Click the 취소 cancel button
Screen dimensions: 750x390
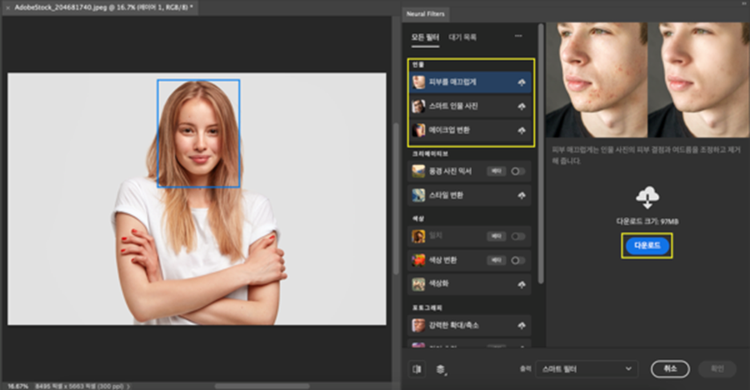click(670, 369)
